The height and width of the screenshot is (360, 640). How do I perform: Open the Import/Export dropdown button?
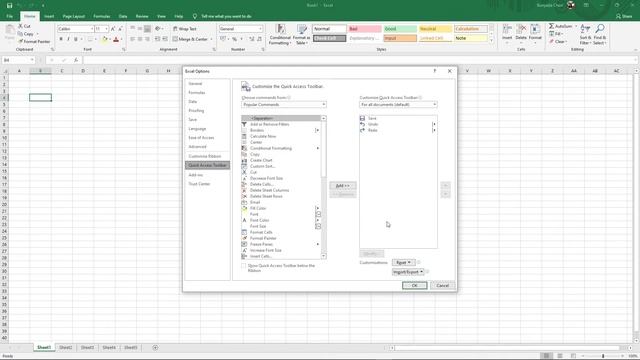[x=408, y=272]
